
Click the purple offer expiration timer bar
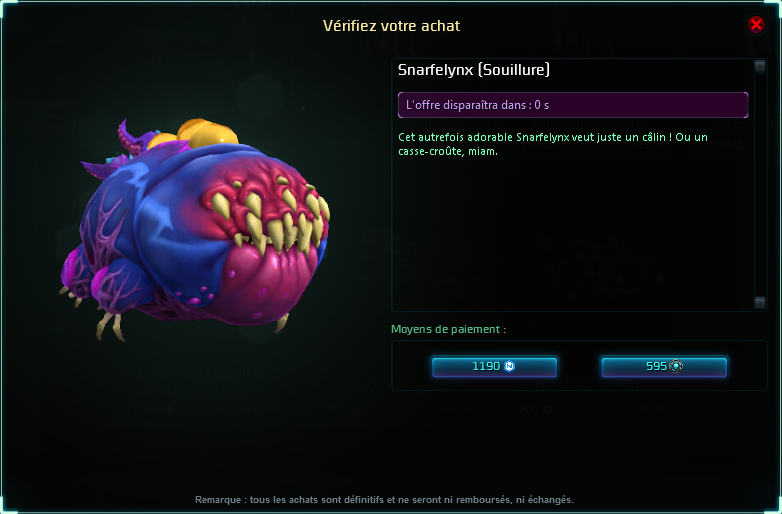[573, 105]
